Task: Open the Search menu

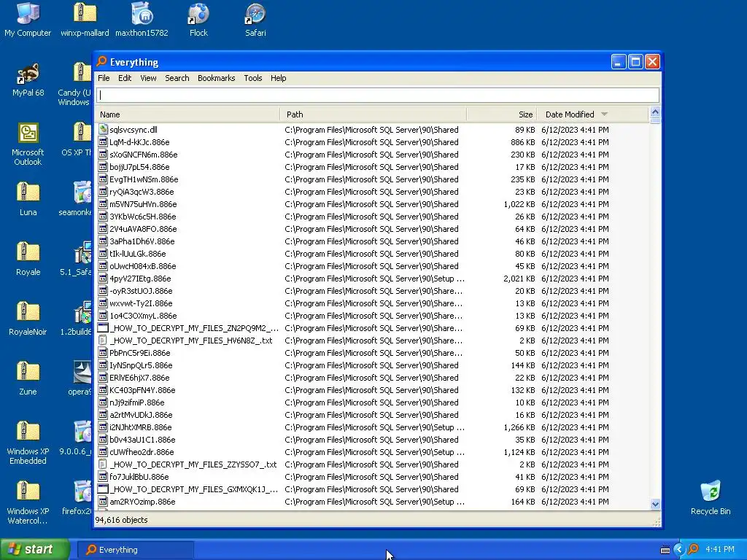Action: click(x=177, y=78)
